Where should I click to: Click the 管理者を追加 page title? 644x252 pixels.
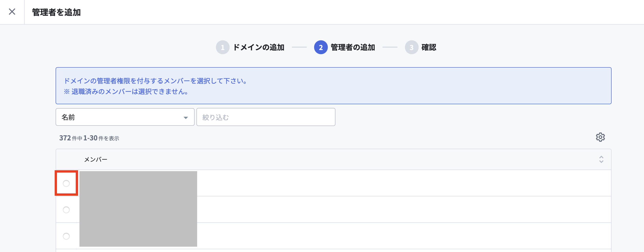(56, 12)
